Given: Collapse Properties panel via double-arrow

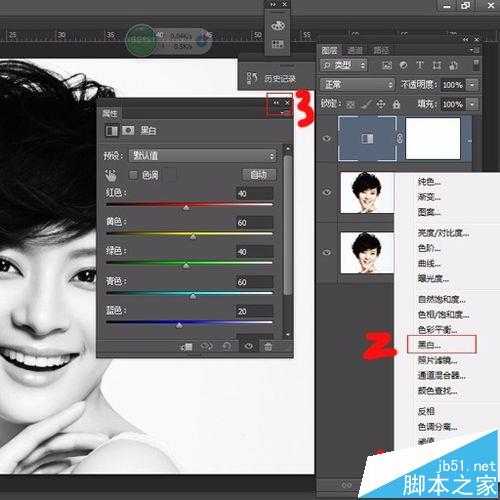Looking at the screenshot, I should (x=276, y=103).
